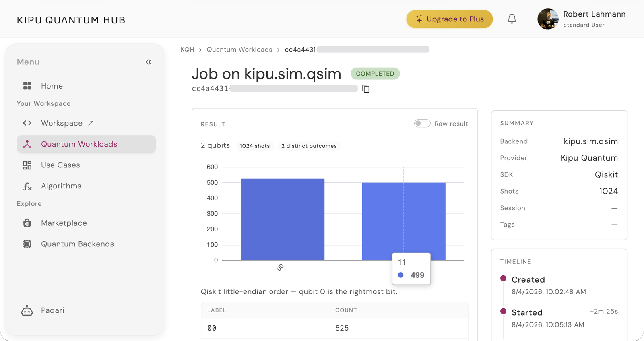Copy the job ID with copy icon
644x341 pixels.
(x=366, y=89)
